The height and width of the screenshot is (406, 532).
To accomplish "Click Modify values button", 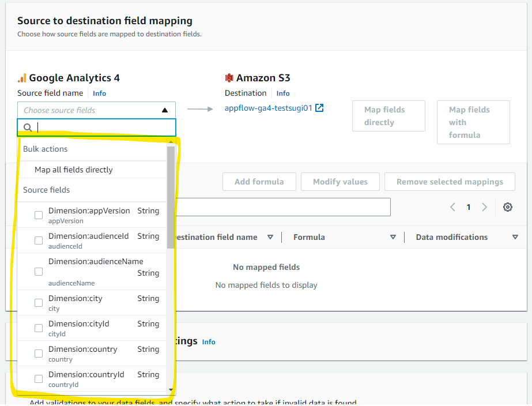I will coord(340,182).
